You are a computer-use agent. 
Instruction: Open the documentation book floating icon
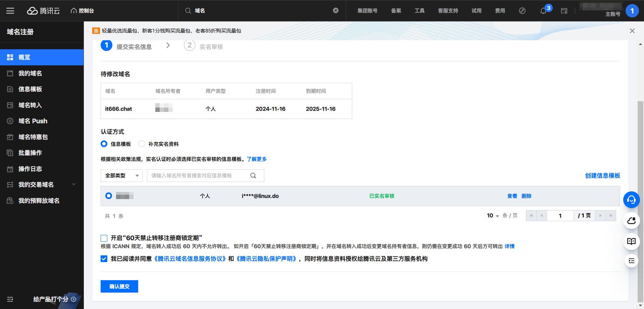pos(632,241)
